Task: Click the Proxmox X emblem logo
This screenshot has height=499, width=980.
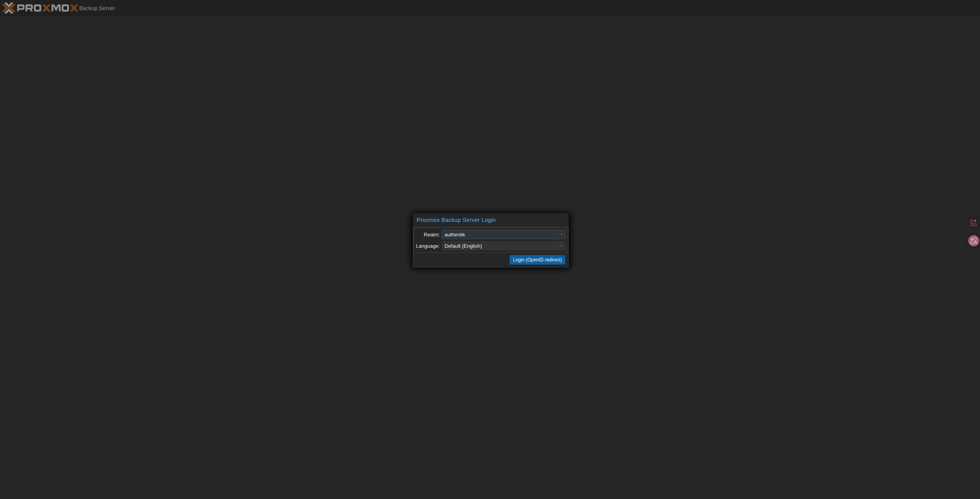Action: click(9, 8)
